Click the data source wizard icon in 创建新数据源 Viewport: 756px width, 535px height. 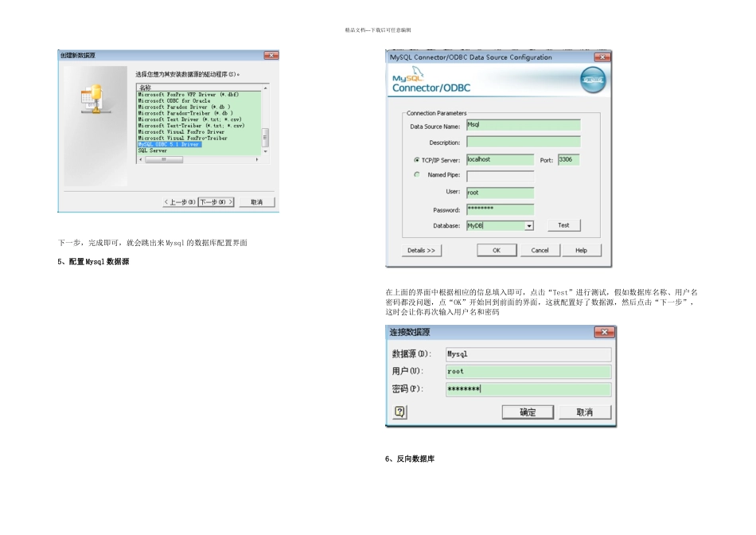point(95,100)
